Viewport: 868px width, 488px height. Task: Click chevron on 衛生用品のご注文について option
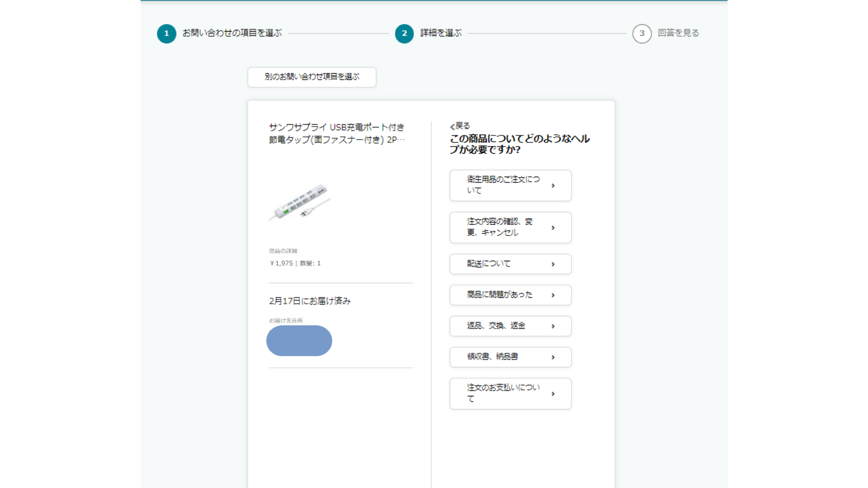point(553,186)
